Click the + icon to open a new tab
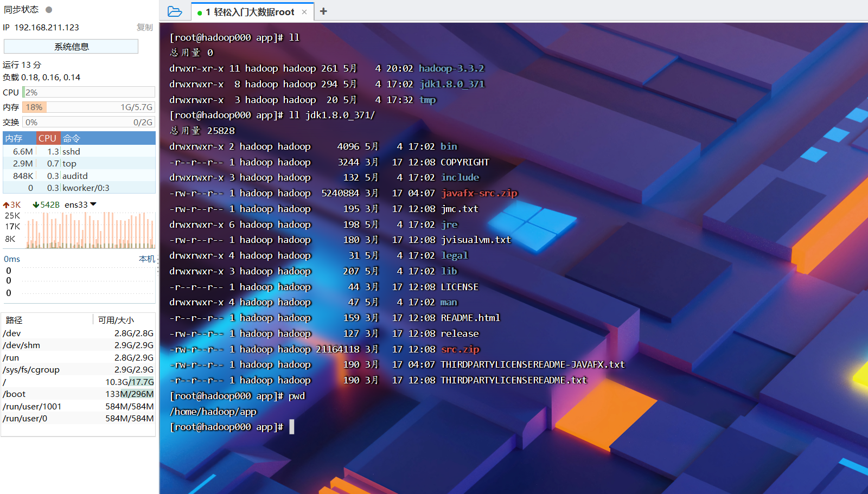The width and height of the screenshot is (868, 494). (323, 11)
